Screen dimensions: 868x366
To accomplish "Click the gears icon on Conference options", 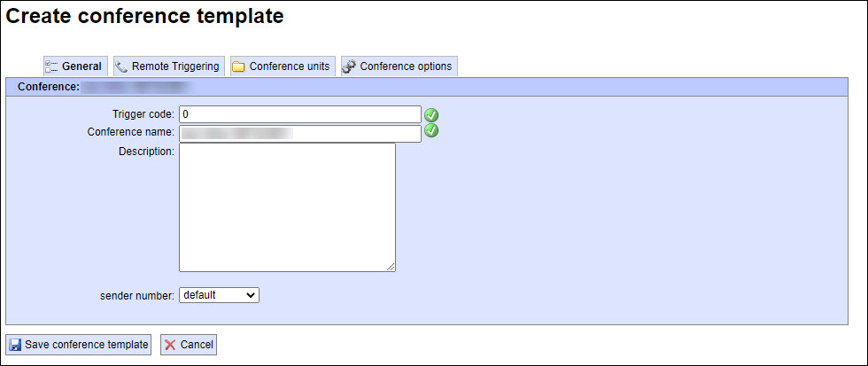I will point(349,66).
